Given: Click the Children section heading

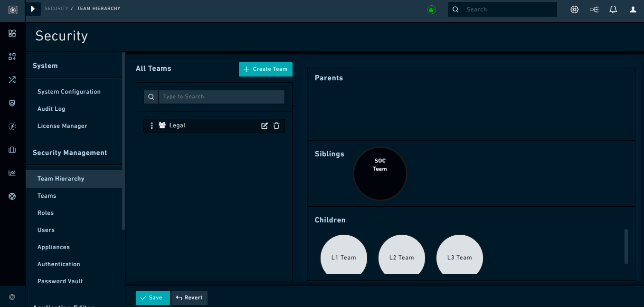Looking at the screenshot, I should pos(330,220).
